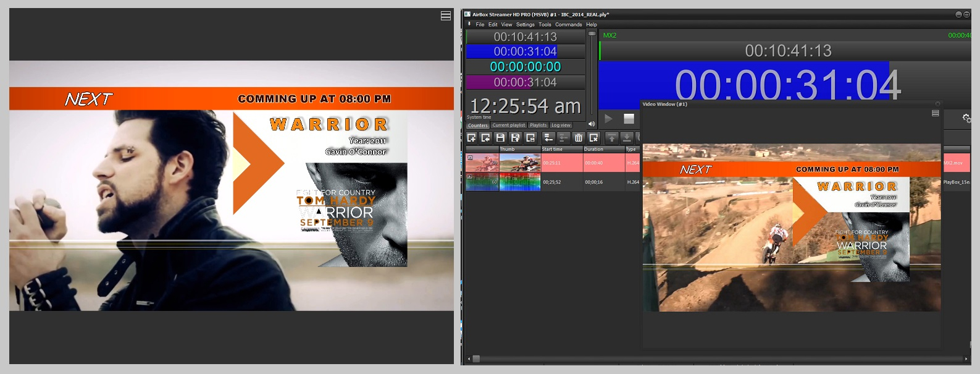Click the MX2.mov file name cell
This screenshot has height=374, width=980.
click(x=957, y=163)
